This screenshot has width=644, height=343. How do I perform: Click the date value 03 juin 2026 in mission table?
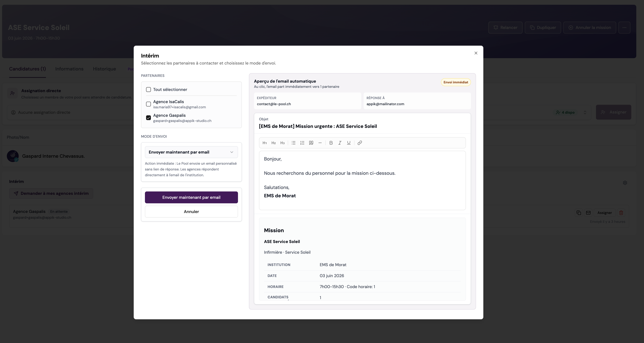(x=332, y=276)
